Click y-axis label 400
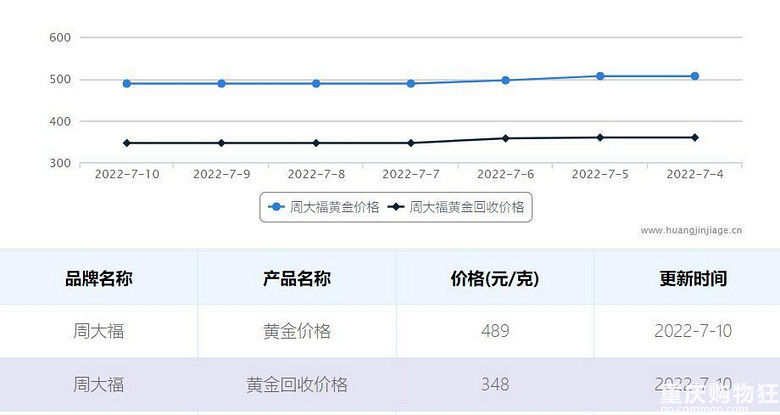Viewport: 780px width, 415px height. (x=60, y=121)
